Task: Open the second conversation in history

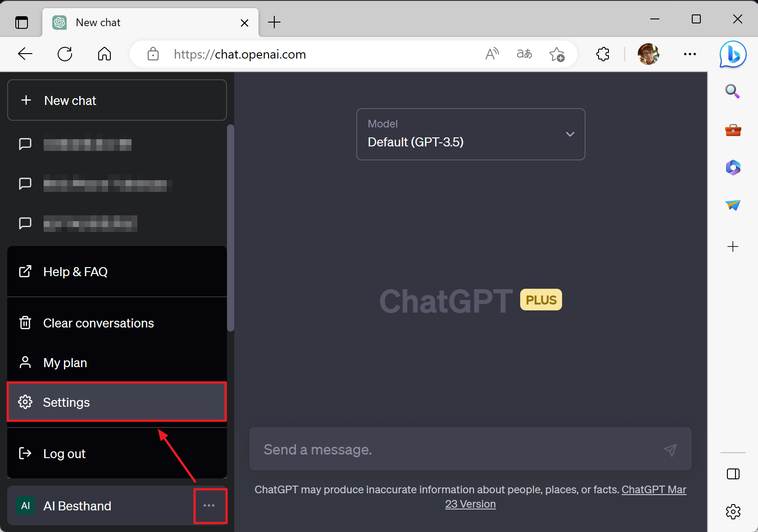Action: [x=117, y=184]
